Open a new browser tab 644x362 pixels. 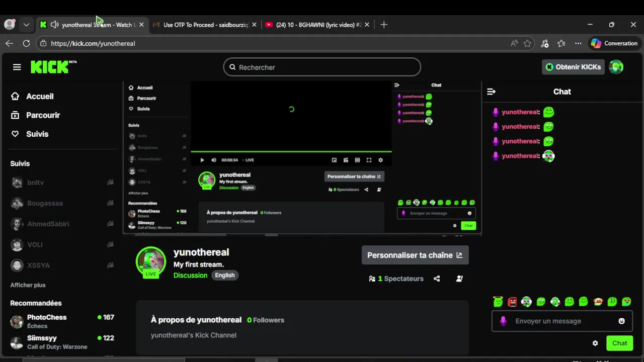pos(384,25)
